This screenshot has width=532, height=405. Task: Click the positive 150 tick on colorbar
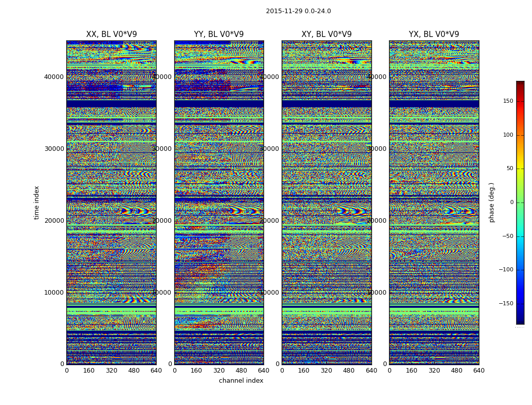click(x=507, y=101)
